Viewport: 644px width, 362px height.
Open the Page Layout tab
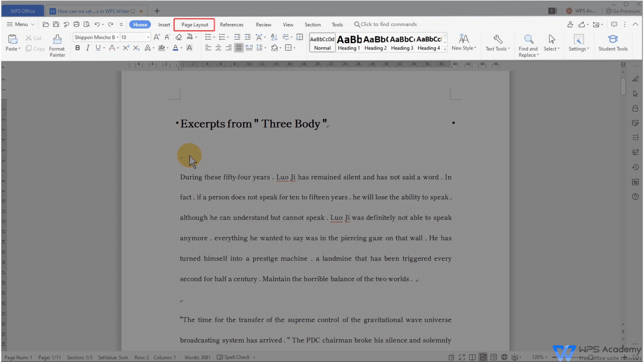pos(195,25)
